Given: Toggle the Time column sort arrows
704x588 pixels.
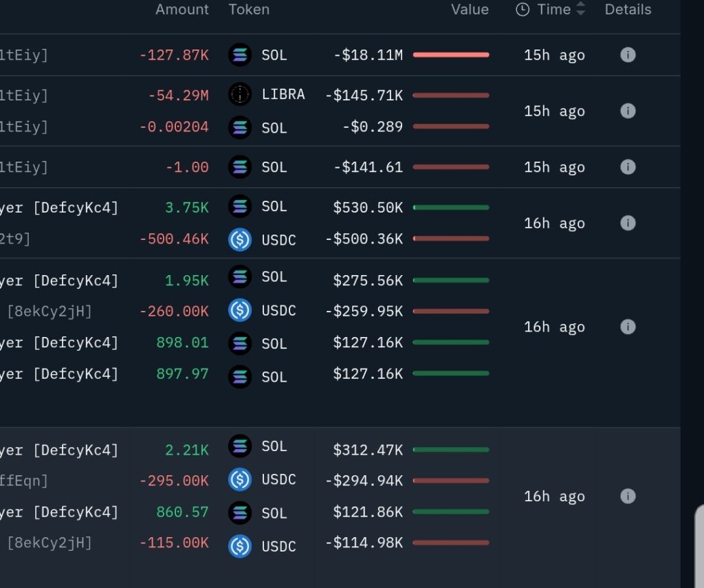Looking at the screenshot, I should pos(581,10).
